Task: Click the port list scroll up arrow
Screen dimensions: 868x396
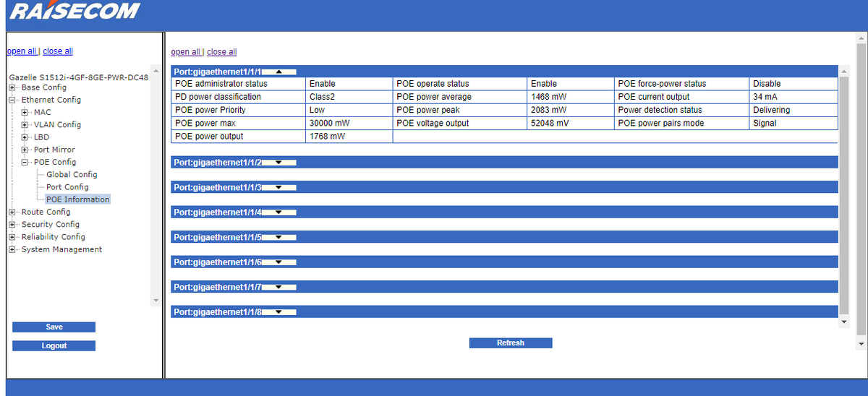Action: (x=843, y=71)
